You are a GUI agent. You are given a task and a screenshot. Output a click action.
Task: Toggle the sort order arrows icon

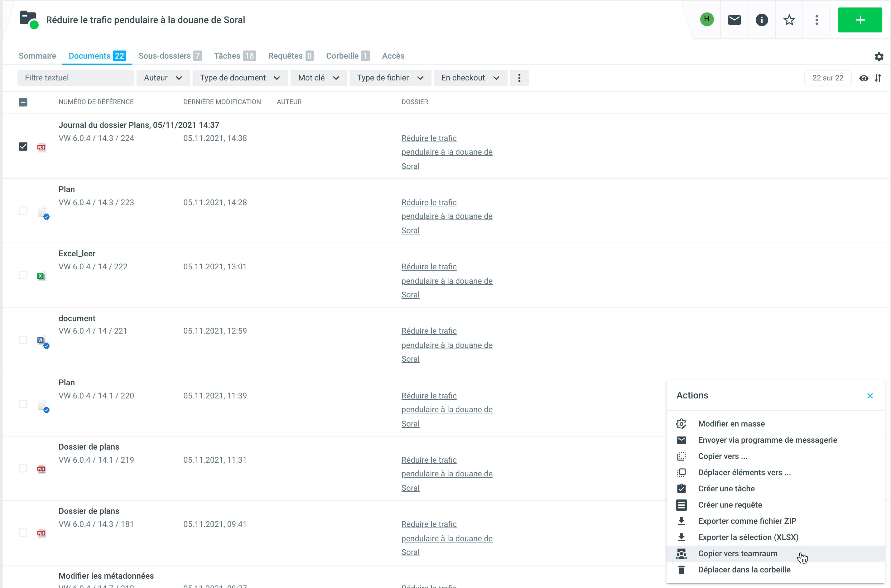(878, 78)
